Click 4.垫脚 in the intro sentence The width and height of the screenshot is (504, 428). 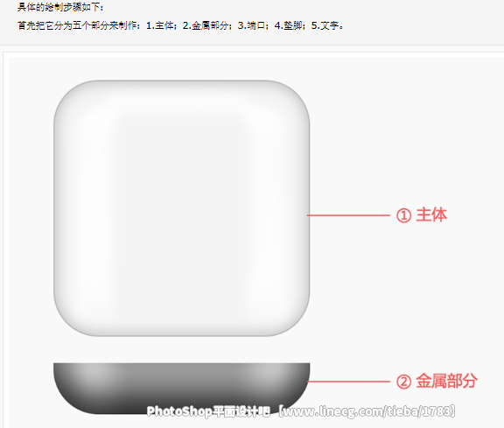(x=289, y=25)
